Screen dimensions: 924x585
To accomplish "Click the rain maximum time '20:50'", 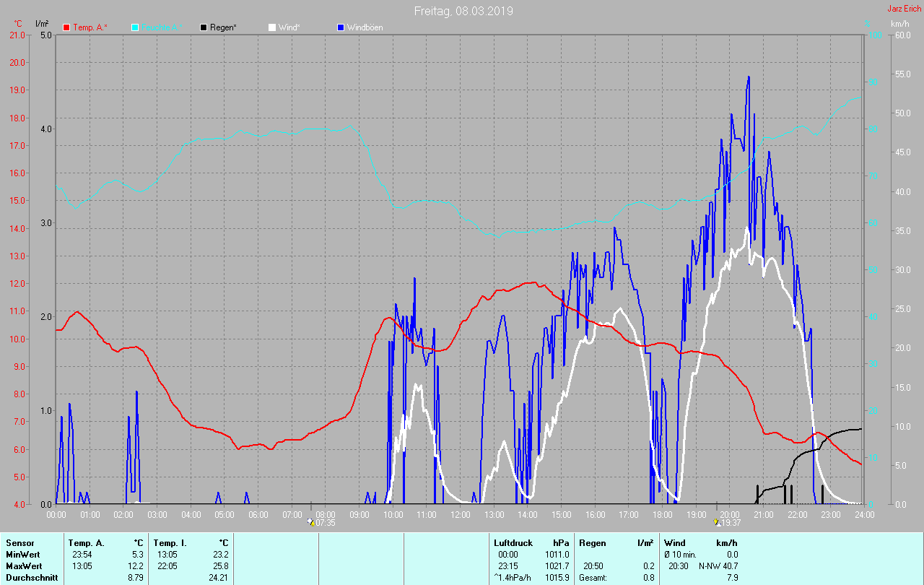I will (593, 566).
